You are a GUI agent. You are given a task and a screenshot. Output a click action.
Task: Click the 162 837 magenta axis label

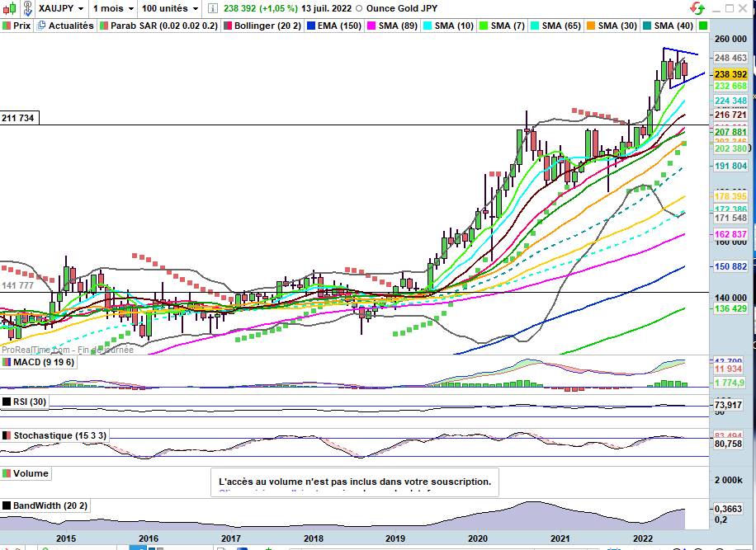click(730, 234)
